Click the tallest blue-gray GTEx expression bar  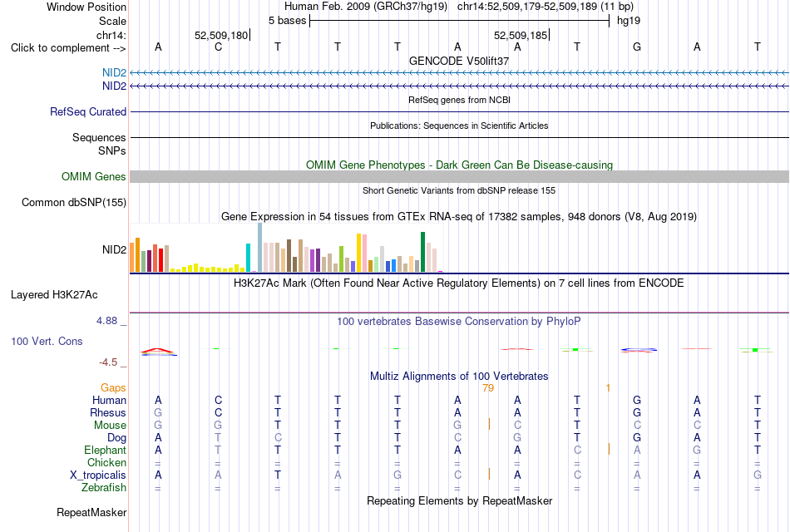point(260,248)
